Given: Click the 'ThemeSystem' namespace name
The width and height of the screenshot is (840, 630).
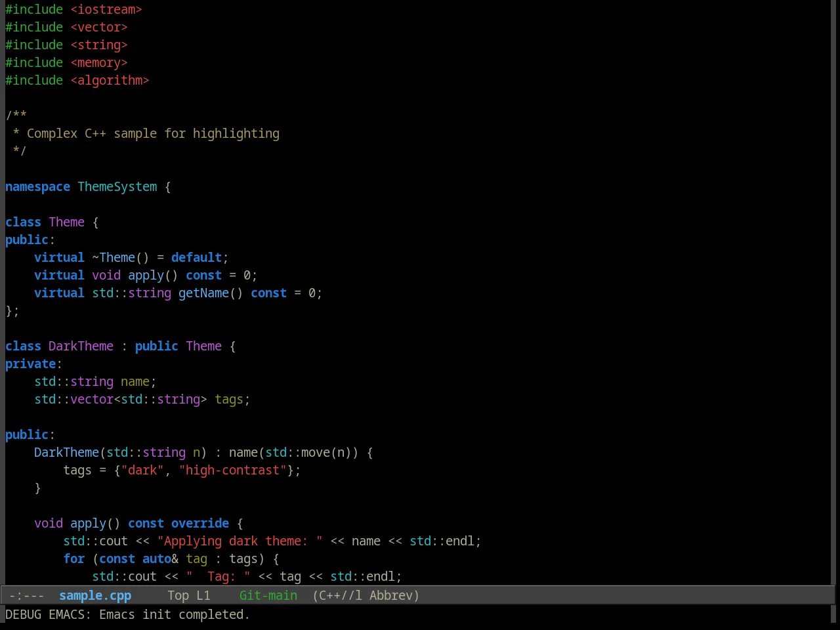Looking at the screenshot, I should coord(117,186).
